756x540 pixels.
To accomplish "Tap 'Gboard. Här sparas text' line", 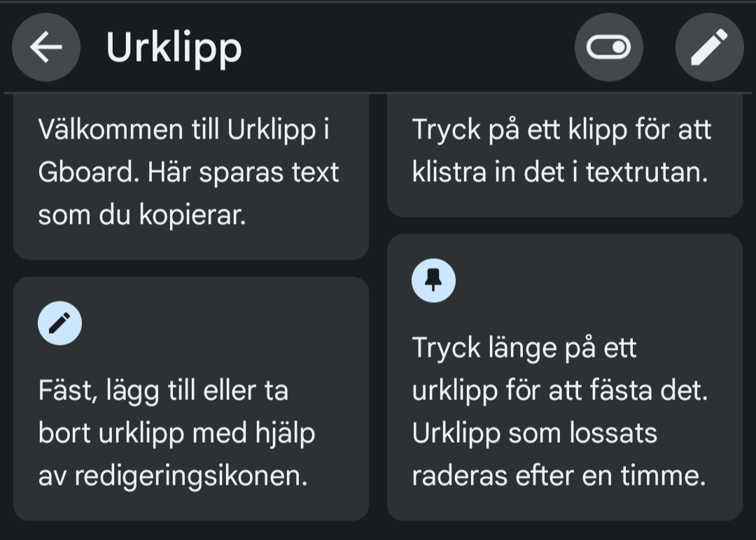I will pyautogui.click(x=188, y=173).
